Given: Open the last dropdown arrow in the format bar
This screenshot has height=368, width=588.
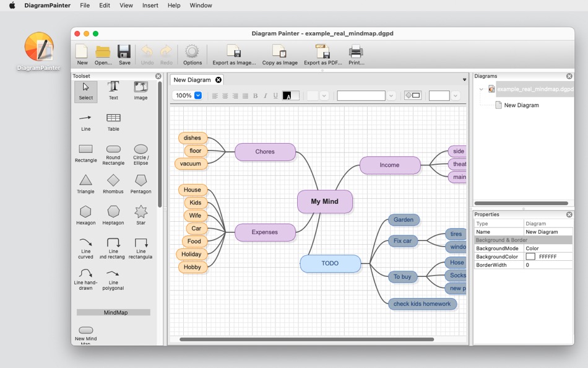Looking at the screenshot, I should click(456, 96).
